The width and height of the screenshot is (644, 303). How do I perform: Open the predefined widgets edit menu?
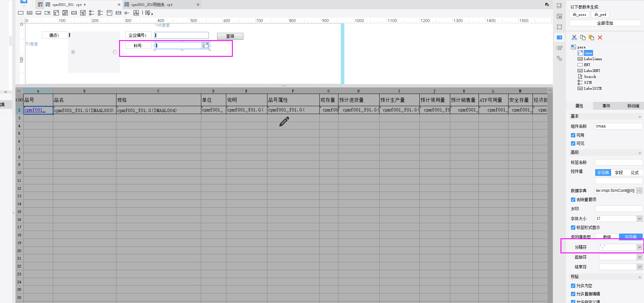(149, 13)
